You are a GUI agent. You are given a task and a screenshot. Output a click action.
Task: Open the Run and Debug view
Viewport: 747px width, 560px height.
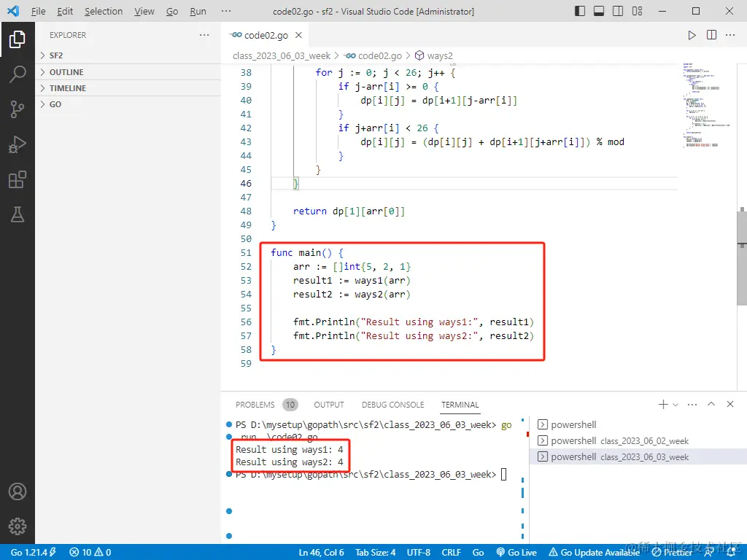(18, 144)
